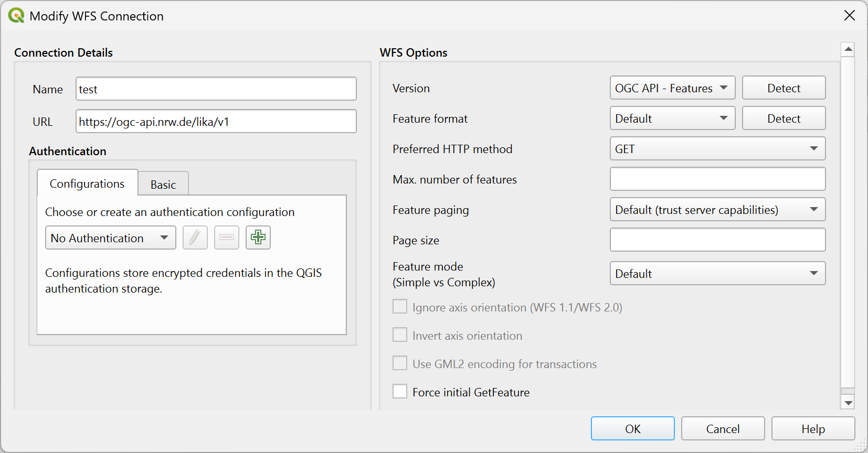868x453 pixels.
Task: Click the remove authentication config minus icon
Action: (x=227, y=238)
